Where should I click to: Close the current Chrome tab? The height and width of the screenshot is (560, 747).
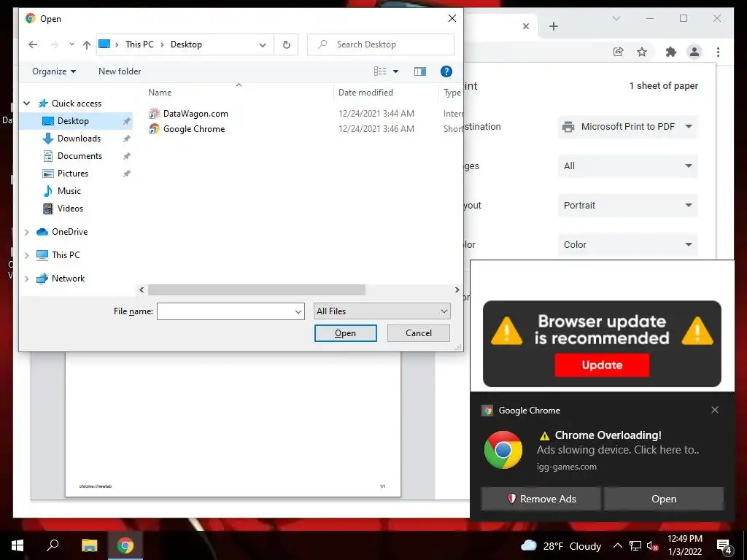(526, 26)
